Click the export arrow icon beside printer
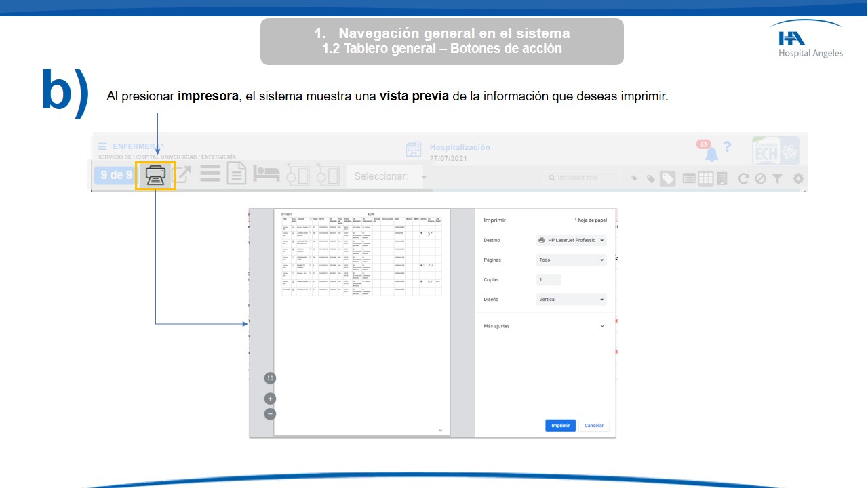The height and width of the screenshot is (488, 868). click(x=183, y=176)
